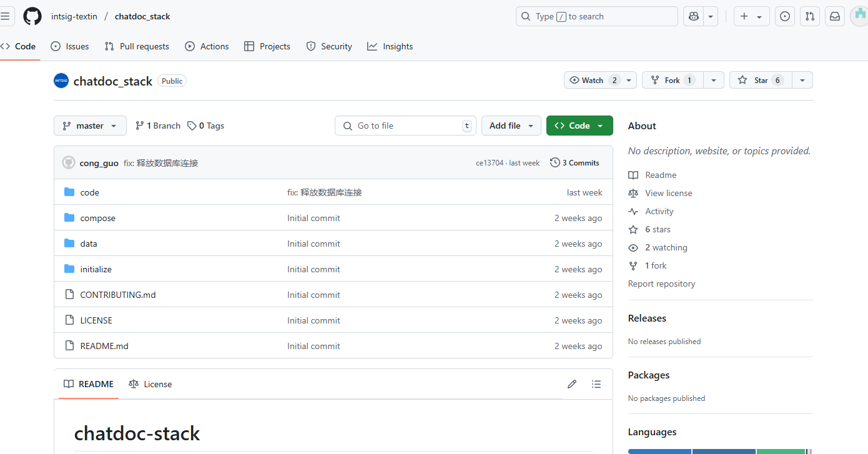Open the Add file dropdown
This screenshot has height=454, width=868.
(511, 126)
